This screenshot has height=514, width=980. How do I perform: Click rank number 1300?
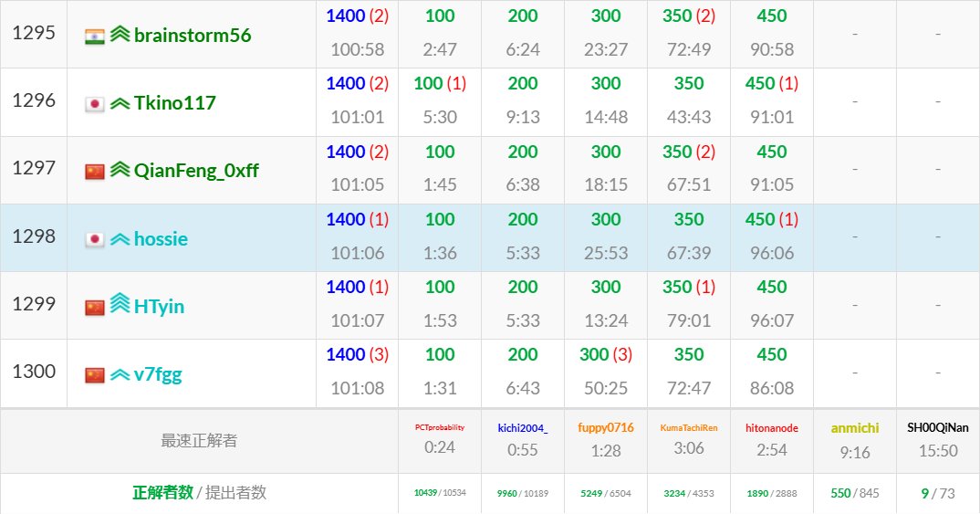pyautogui.click(x=34, y=371)
